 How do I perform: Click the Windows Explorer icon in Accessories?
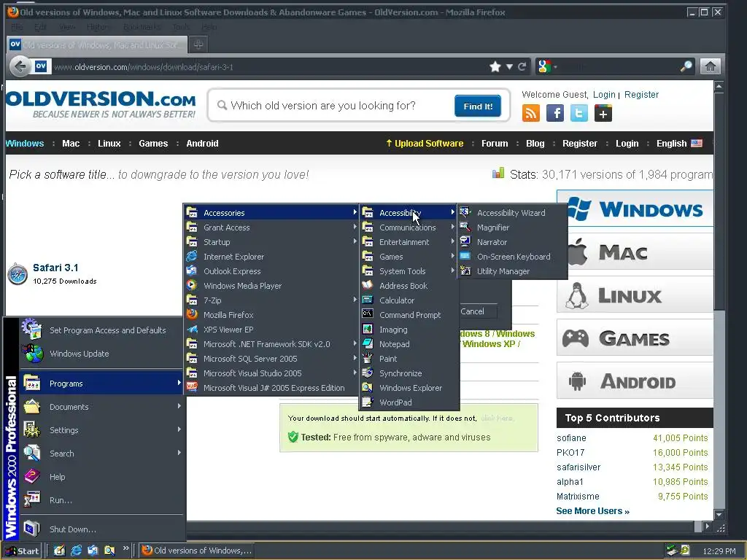[368, 387]
